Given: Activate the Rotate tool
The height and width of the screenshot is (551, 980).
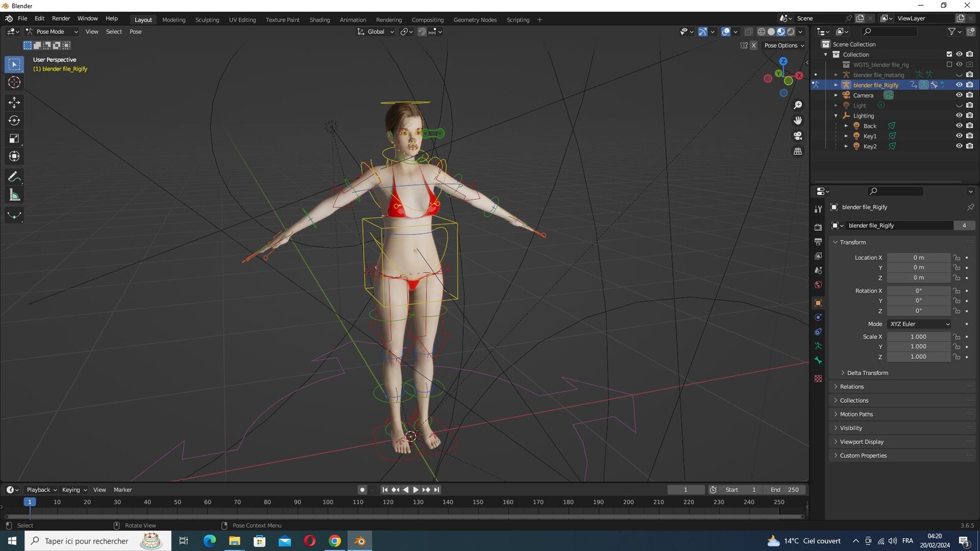Looking at the screenshot, I should [x=14, y=121].
